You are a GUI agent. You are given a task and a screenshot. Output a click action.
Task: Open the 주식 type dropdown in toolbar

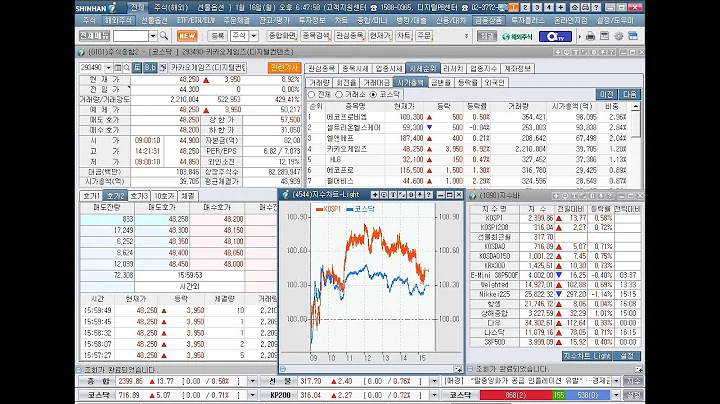(253, 36)
